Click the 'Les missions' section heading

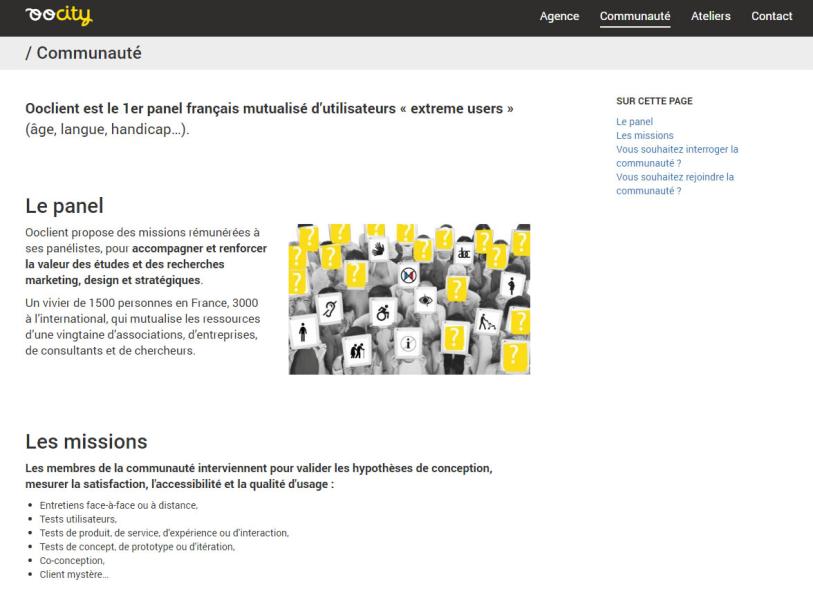click(x=86, y=442)
